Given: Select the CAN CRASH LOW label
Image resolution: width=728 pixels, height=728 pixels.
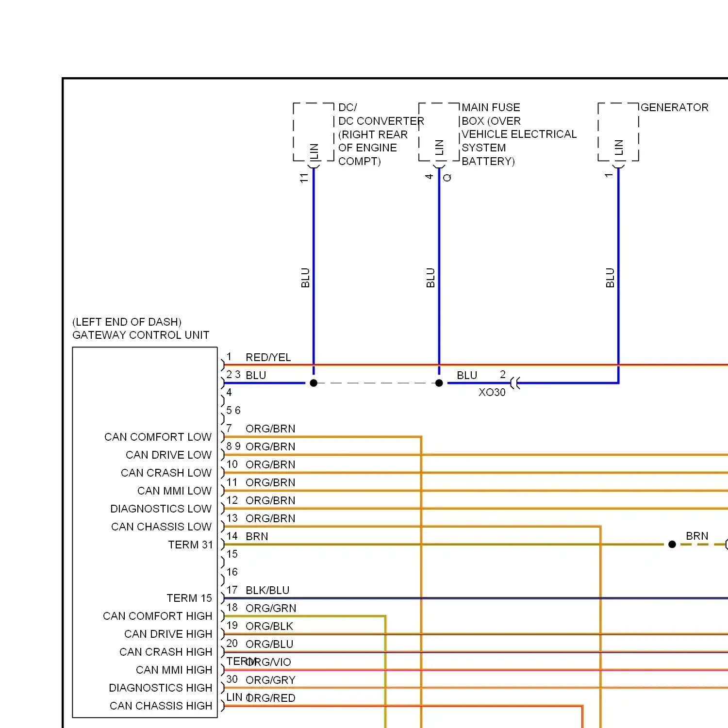Looking at the screenshot, I should [166, 473].
